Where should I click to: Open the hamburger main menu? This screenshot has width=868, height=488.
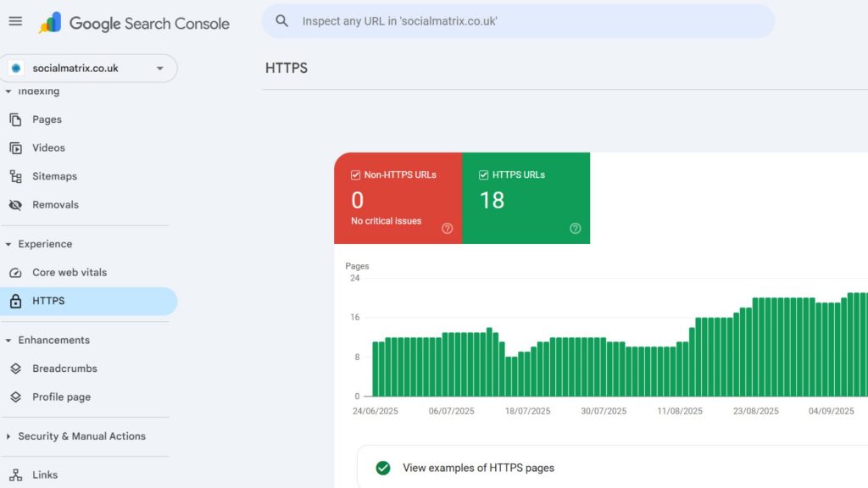[15, 21]
